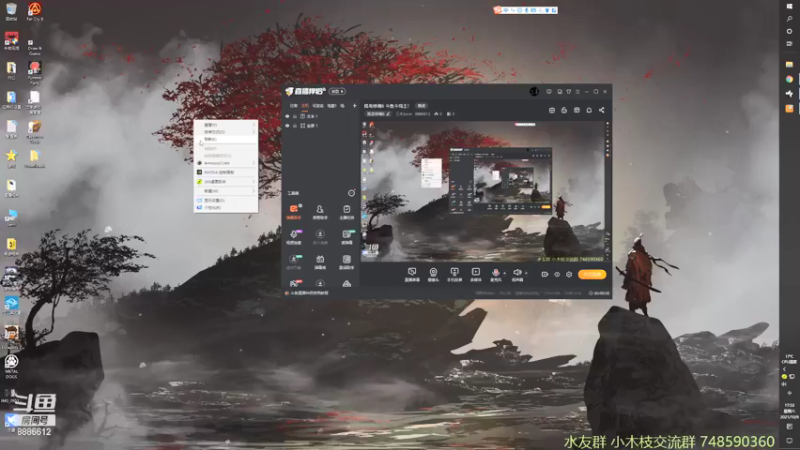This screenshot has width=800, height=450.
Task: Switch to the third scene tab
Action: (x=318, y=106)
